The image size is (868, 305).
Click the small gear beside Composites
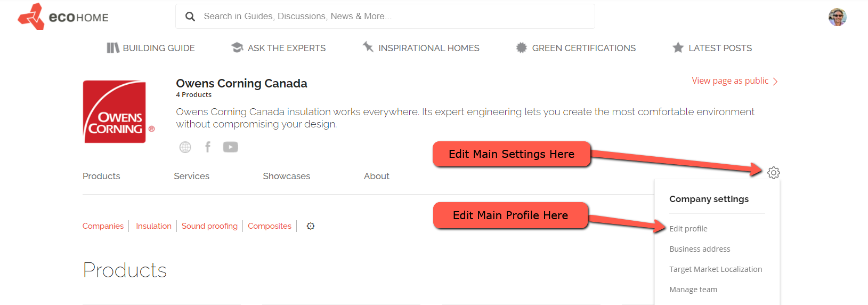[x=311, y=226]
